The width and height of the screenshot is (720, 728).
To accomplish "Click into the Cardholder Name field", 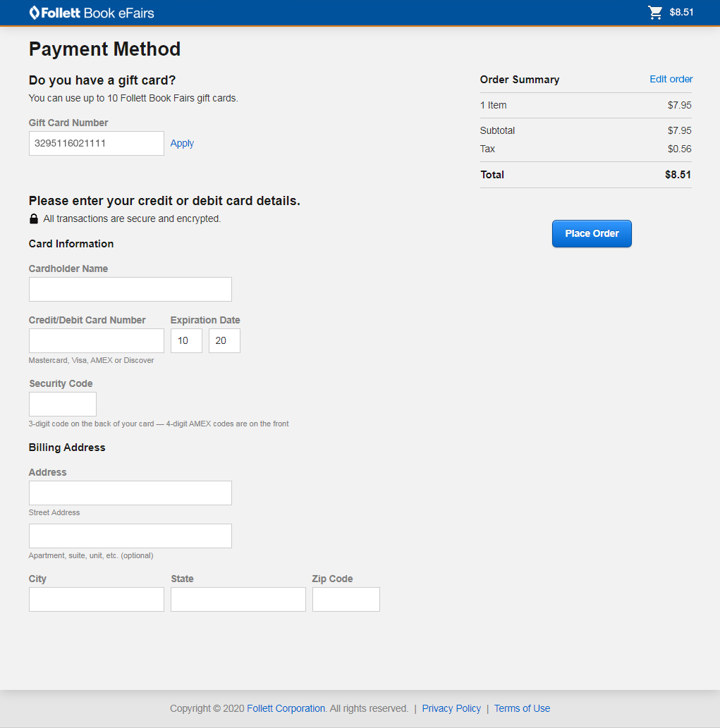I will pos(130,289).
